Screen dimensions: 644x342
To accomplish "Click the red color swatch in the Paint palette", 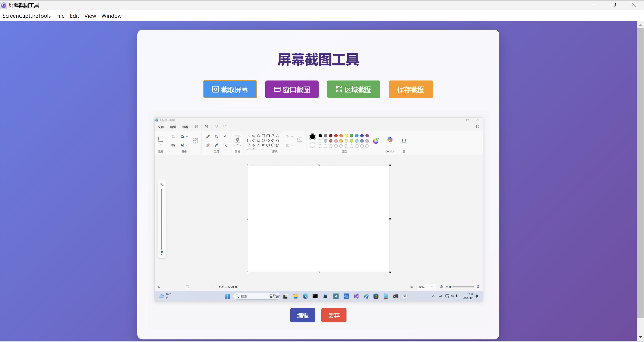I will pos(336,136).
